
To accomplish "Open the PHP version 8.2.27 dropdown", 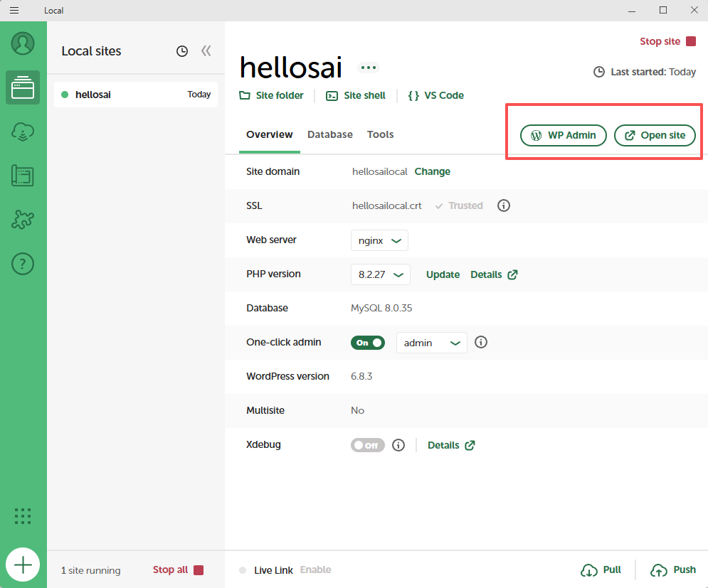I will pyautogui.click(x=380, y=274).
